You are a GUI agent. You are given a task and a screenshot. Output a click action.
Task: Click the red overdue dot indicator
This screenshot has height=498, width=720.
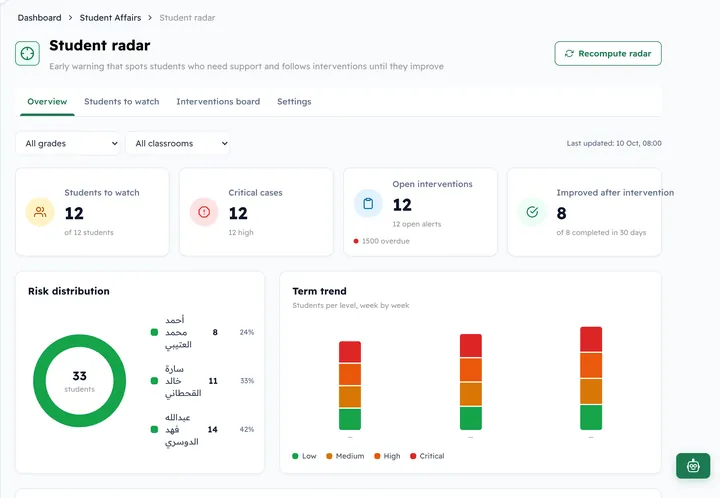coord(356,241)
